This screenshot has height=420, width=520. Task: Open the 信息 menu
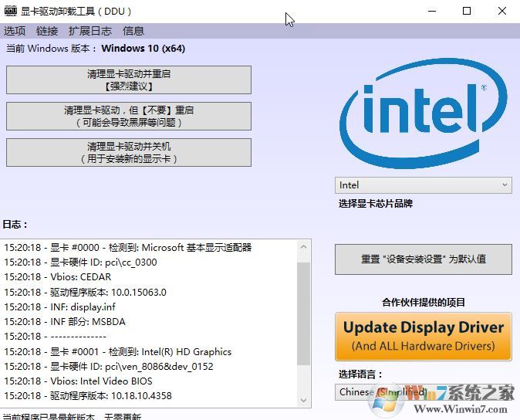point(133,31)
